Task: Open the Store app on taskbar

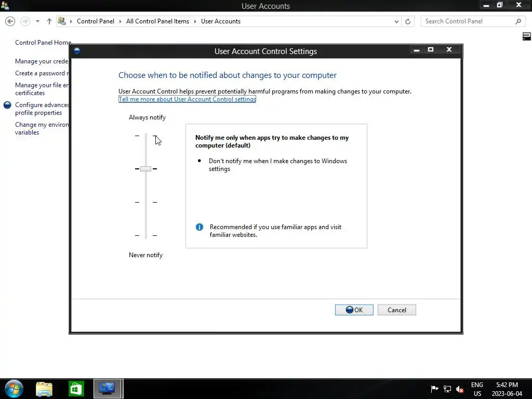Action: (x=76, y=389)
